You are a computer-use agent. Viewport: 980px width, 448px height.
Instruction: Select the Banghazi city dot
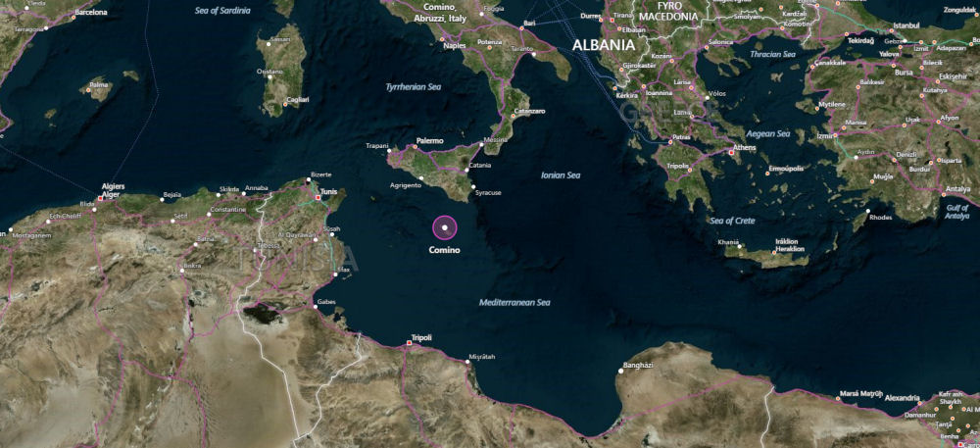620,372
